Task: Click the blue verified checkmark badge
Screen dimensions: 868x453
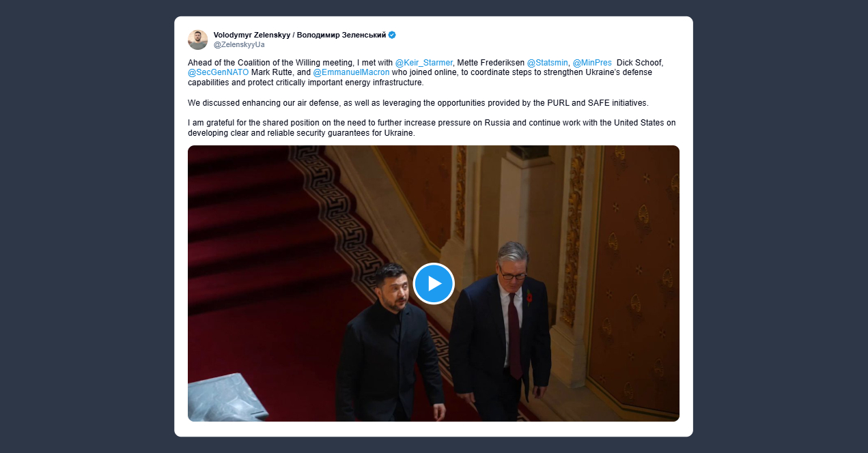Action: click(393, 35)
